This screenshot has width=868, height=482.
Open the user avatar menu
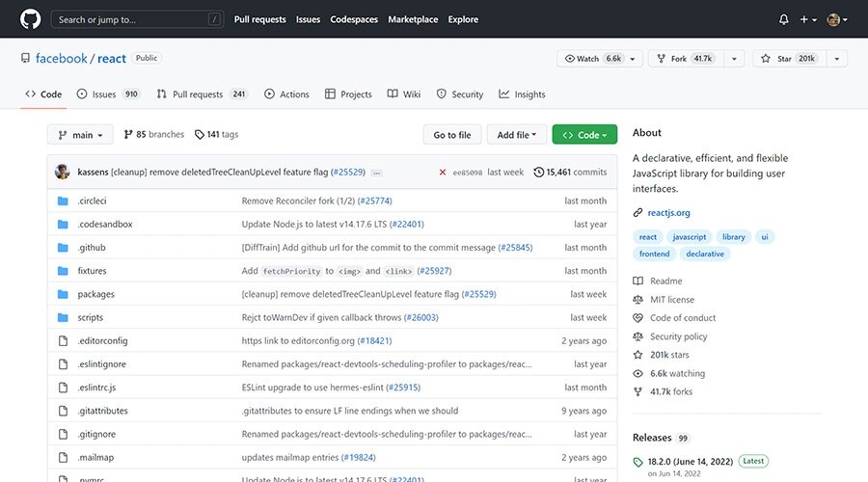[836, 19]
